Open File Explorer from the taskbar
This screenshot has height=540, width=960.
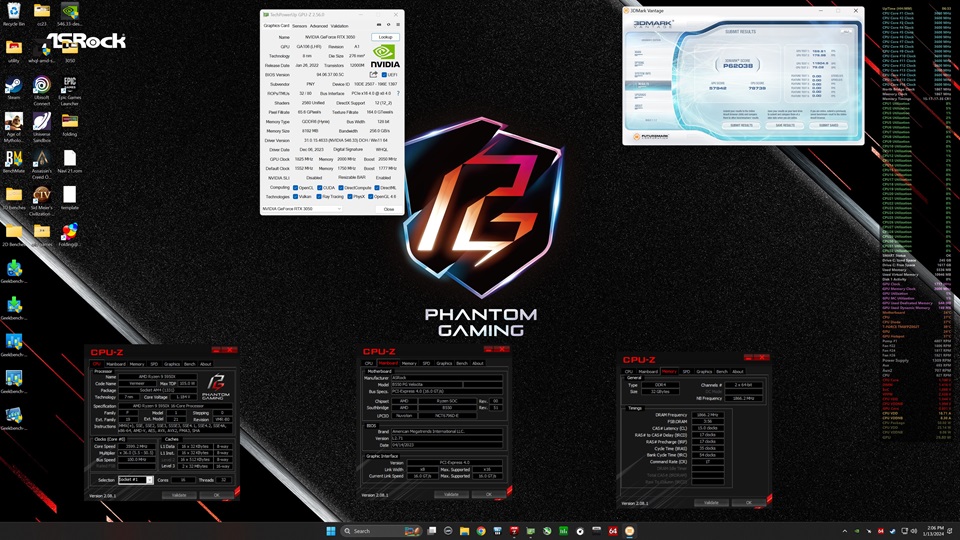(x=464, y=531)
